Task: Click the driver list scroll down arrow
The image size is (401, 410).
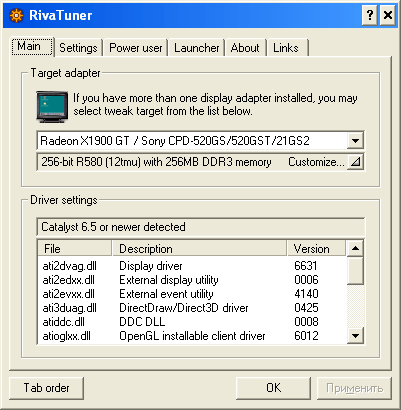Action: pyautogui.click(x=355, y=335)
